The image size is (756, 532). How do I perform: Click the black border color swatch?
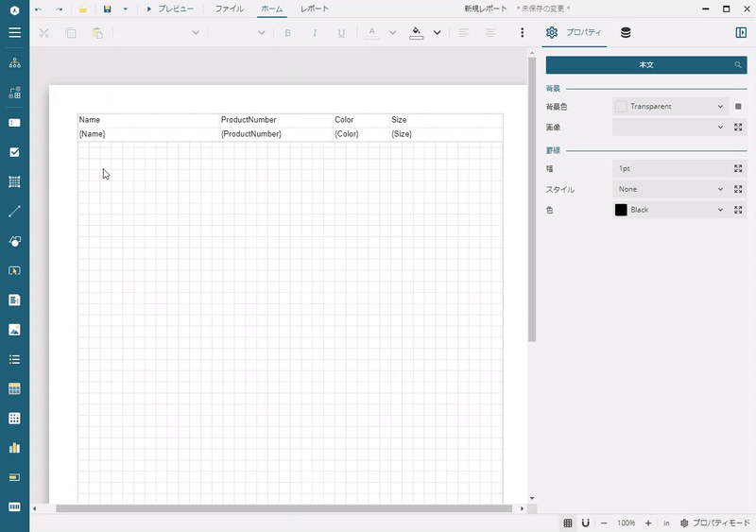coord(621,210)
